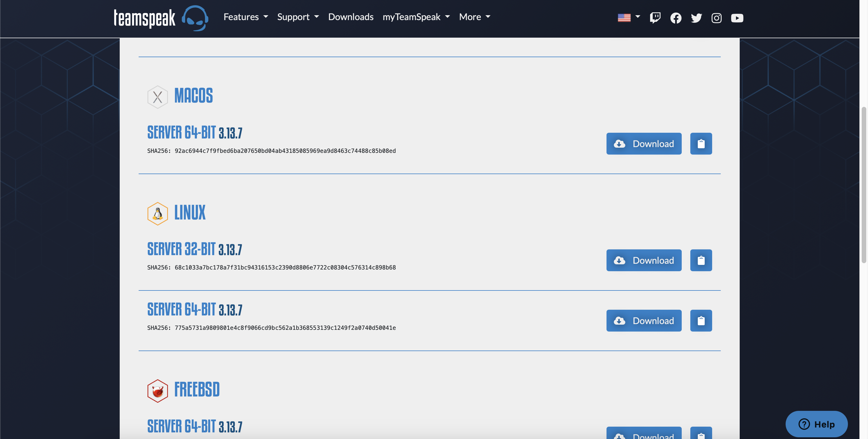Click SHA256 hash starting with 92ac6944
Screen dimensions: 868x439
coord(285,151)
